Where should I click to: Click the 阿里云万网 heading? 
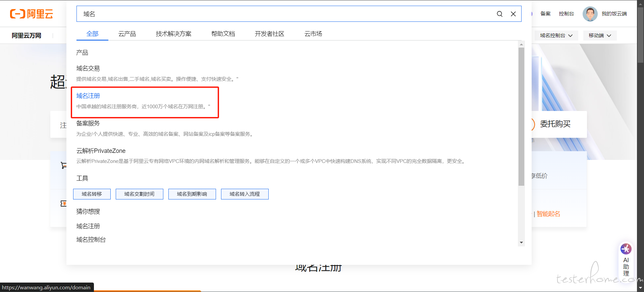point(26,36)
